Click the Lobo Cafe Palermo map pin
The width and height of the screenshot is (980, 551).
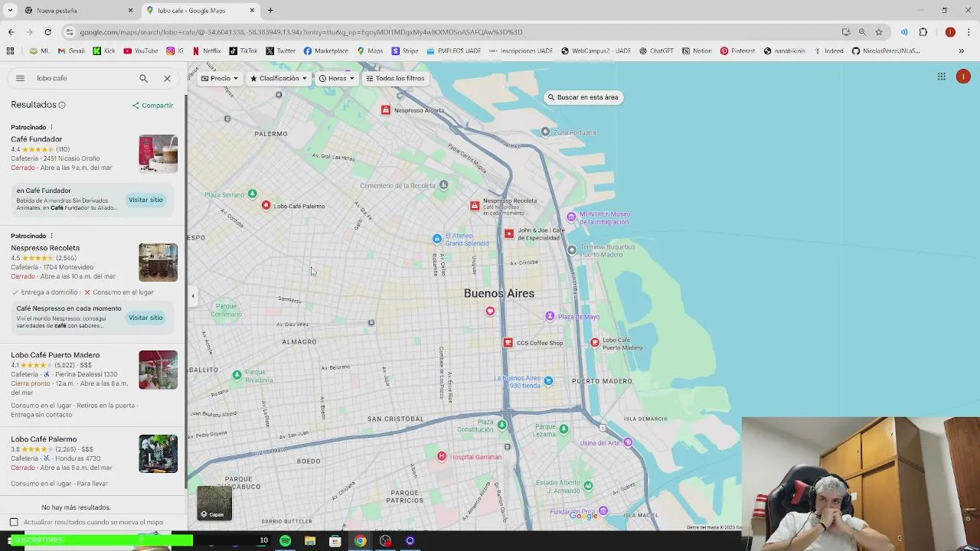point(266,205)
